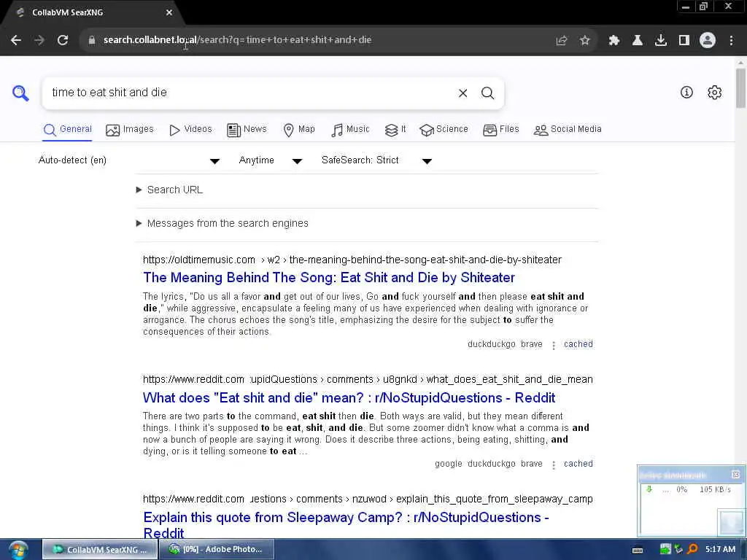Screen dimensions: 747x560
Task: Switch to the Map tab
Action: click(298, 130)
